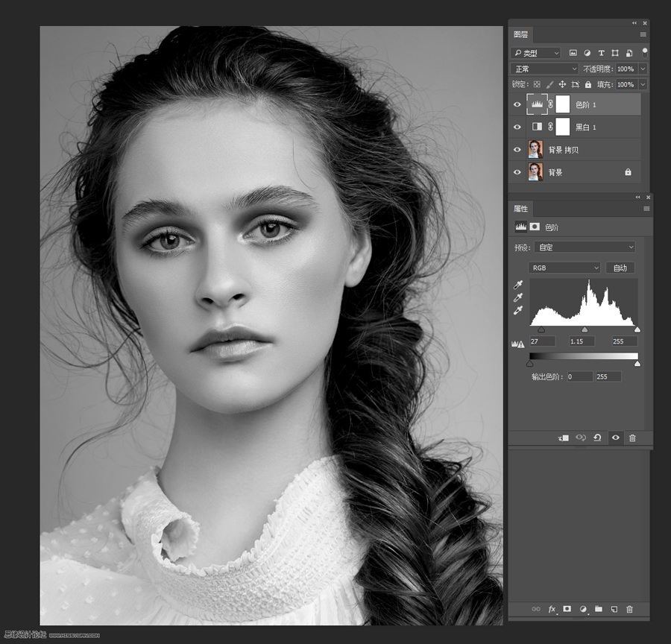
Task: Toggle layer filtering switch on
Action: tap(644, 52)
